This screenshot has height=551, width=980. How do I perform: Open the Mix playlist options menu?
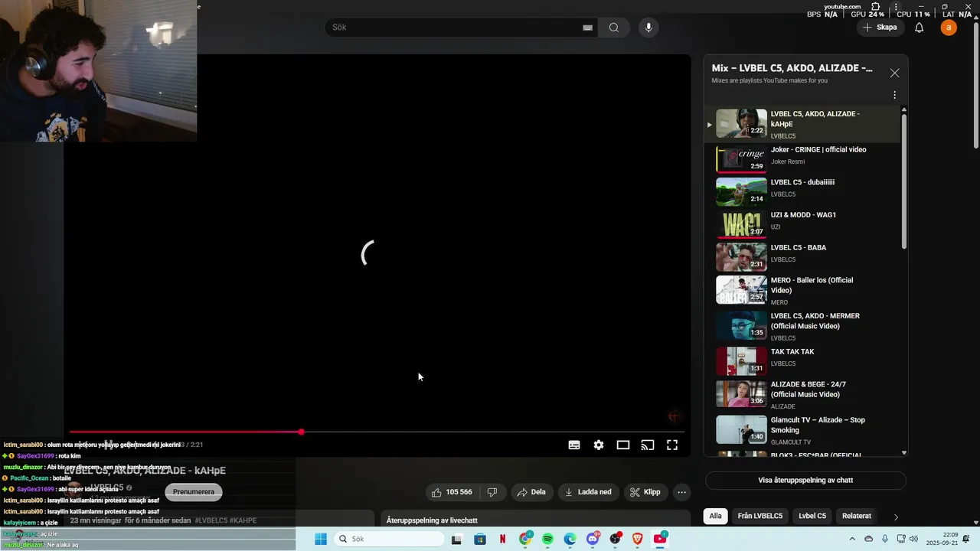pos(894,96)
